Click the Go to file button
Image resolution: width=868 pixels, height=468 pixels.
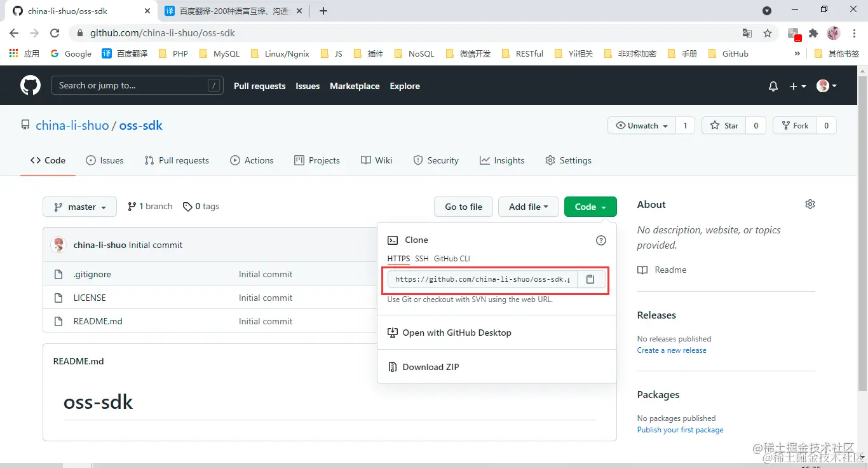click(463, 207)
